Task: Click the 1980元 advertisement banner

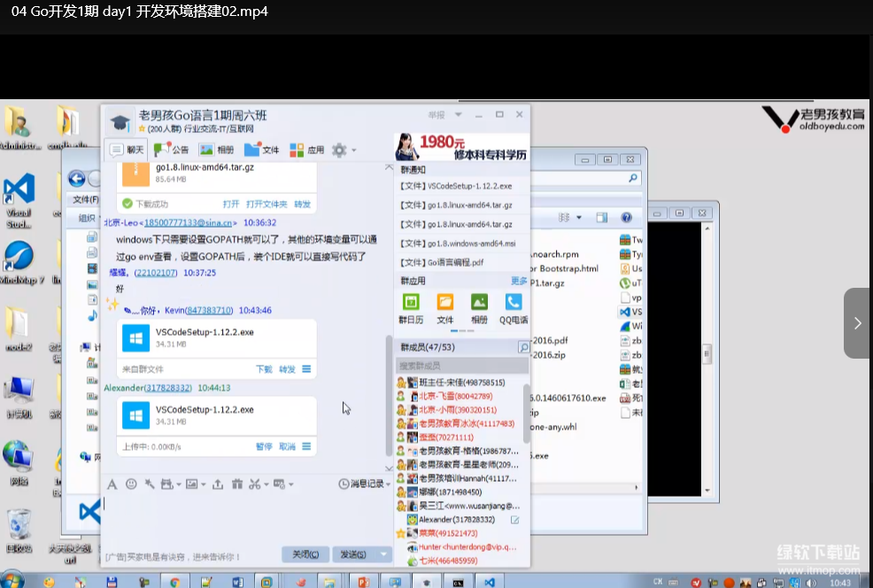Action: click(x=461, y=146)
